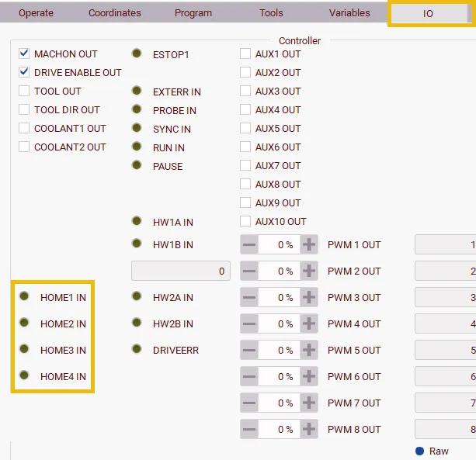Click the HW1B IN indicator LED
The width and height of the screenshot is (476, 460).
pos(137,244)
